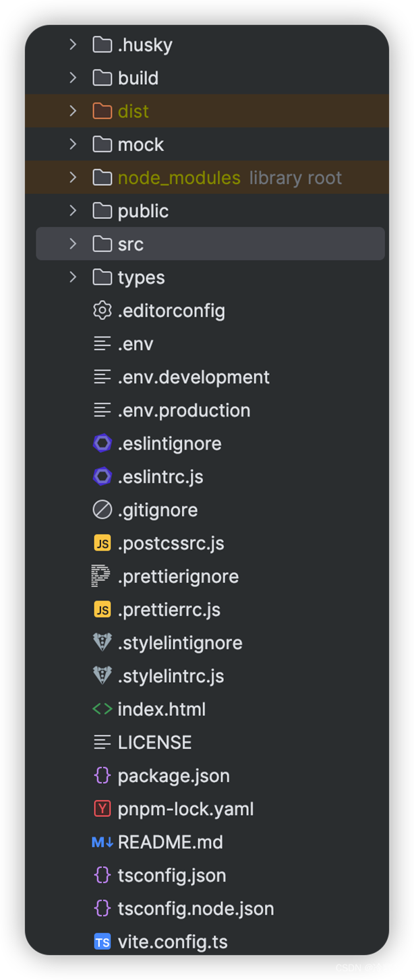Open the LICENSE file name
Screen dimensions: 414x980
coord(155,743)
